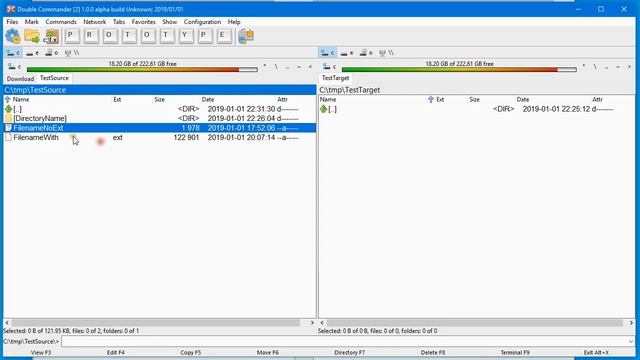Click the gear settings toolbar icon

pos(13,36)
